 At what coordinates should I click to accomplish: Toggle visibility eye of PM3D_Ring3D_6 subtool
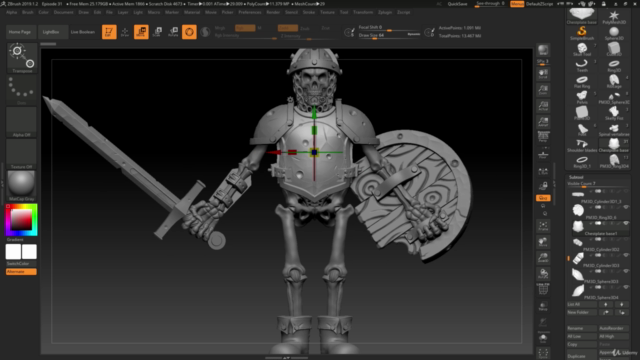[626, 207]
